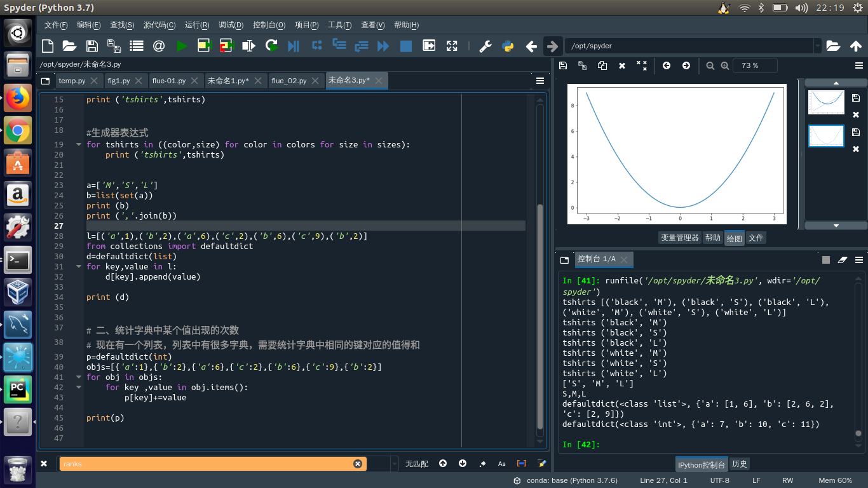Open editor pane options hamburger menu

coord(540,81)
